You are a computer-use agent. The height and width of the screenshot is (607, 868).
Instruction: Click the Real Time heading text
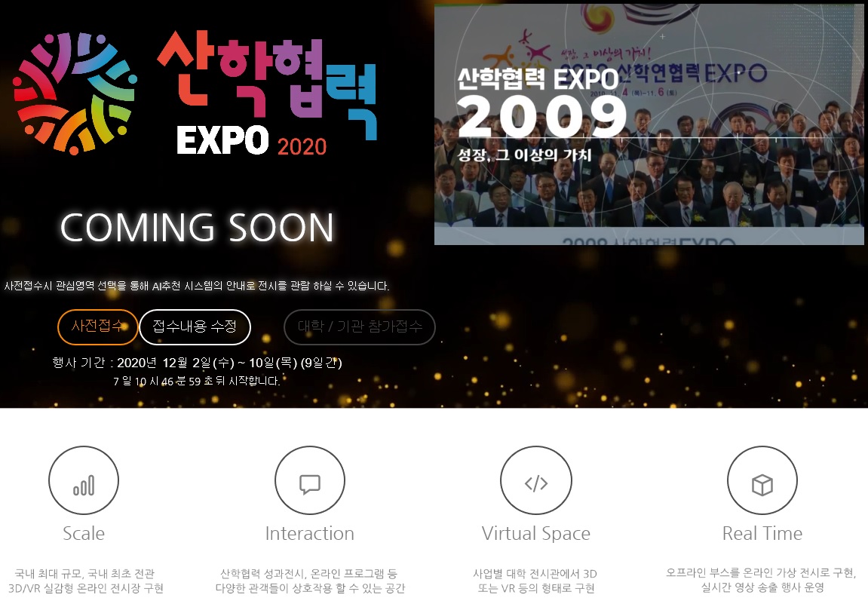point(762,533)
